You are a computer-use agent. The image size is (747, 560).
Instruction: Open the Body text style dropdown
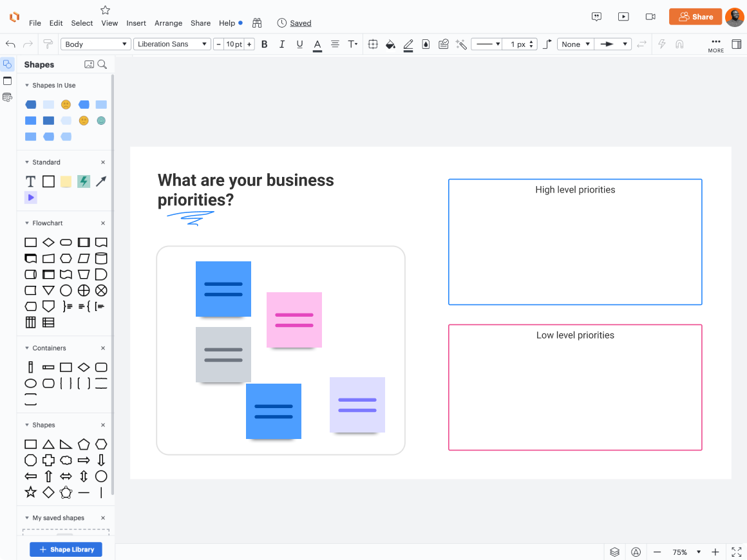click(x=96, y=44)
